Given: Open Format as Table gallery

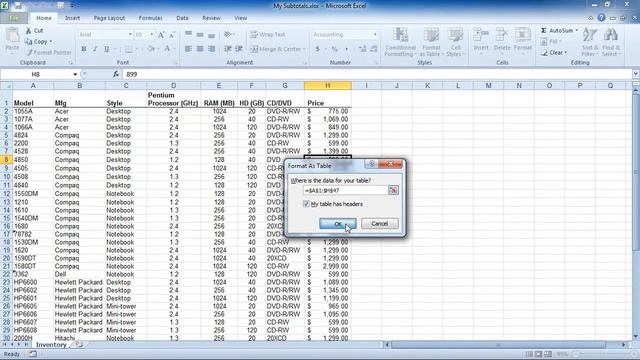Looking at the screenshot, I should [431, 42].
